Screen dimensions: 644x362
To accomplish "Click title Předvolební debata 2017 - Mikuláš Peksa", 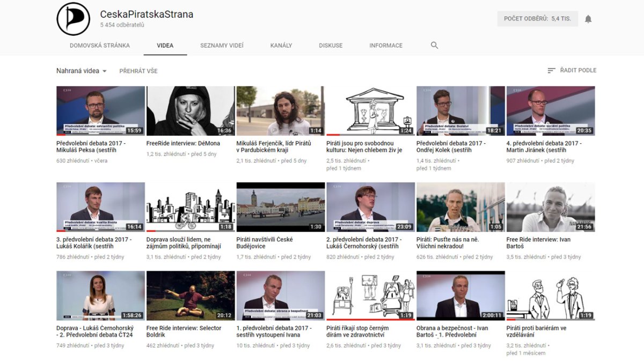I will click(91, 147).
